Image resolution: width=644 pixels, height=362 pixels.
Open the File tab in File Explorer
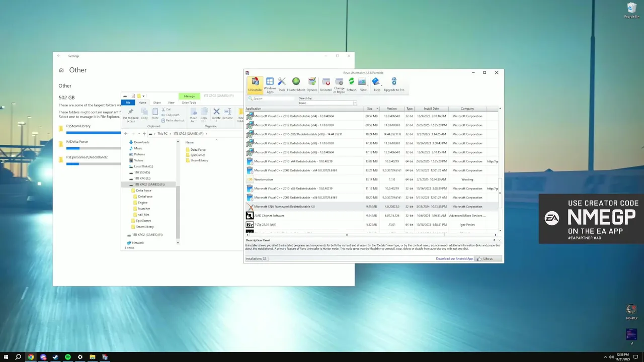point(128,103)
